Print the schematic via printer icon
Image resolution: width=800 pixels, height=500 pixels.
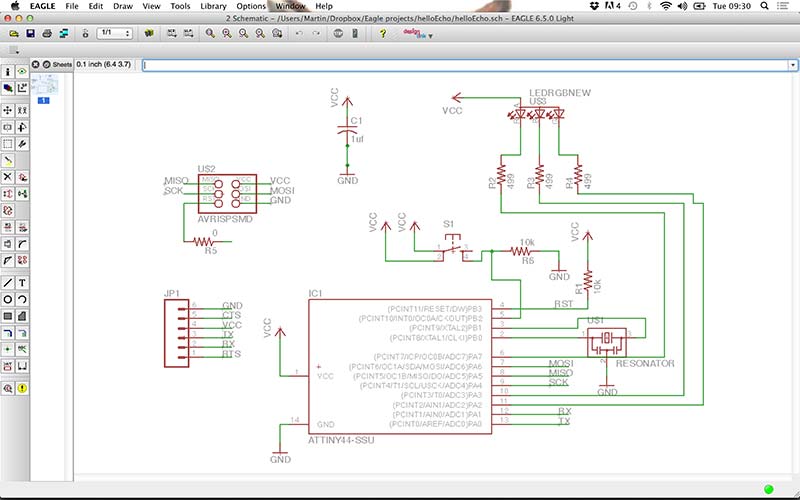point(47,34)
